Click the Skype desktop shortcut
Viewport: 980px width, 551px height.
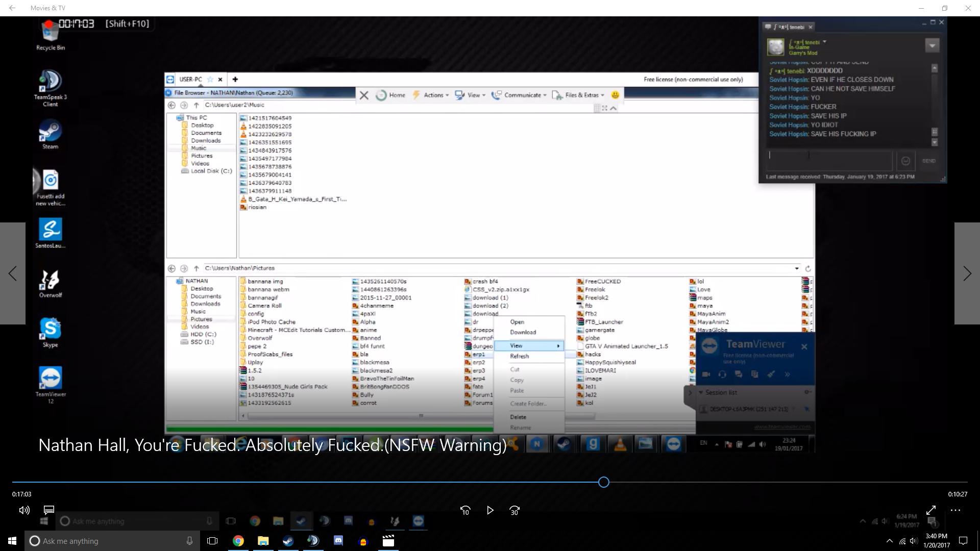click(50, 333)
